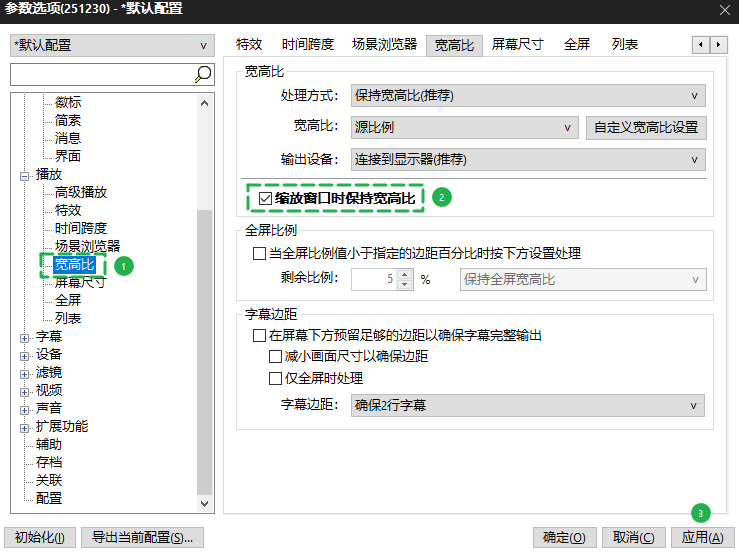Image resolution: width=739 pixels, height=552 pixels.
Task: Collapse the 播放 tree node
Action: 25,175
